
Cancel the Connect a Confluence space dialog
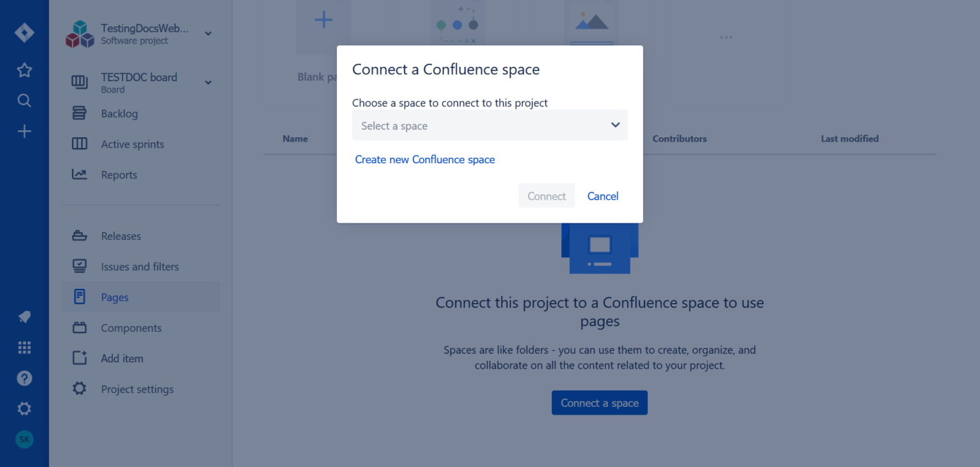click(x=602, y=196)
